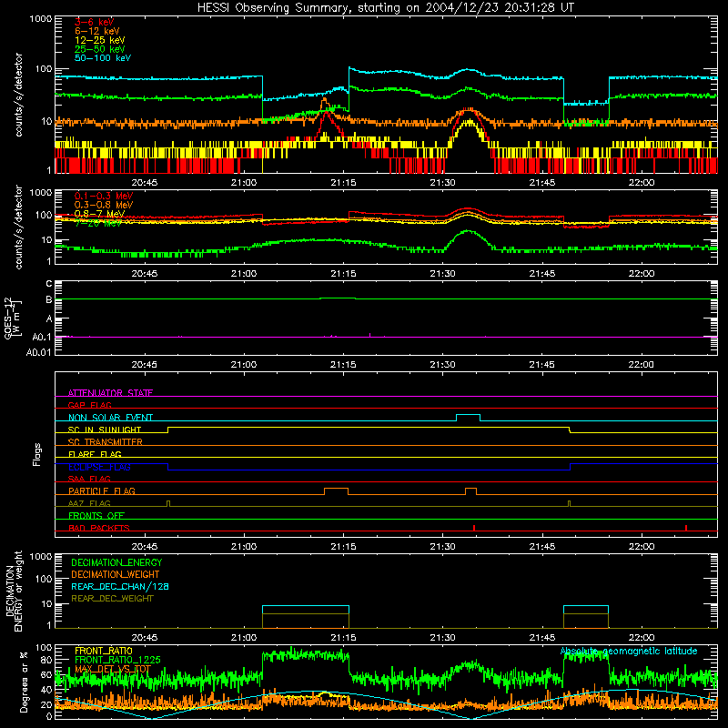Click the 0.3-0.8 MeV legend label
Viewport: 728px width, 728px height.
[x=104, y=205]
